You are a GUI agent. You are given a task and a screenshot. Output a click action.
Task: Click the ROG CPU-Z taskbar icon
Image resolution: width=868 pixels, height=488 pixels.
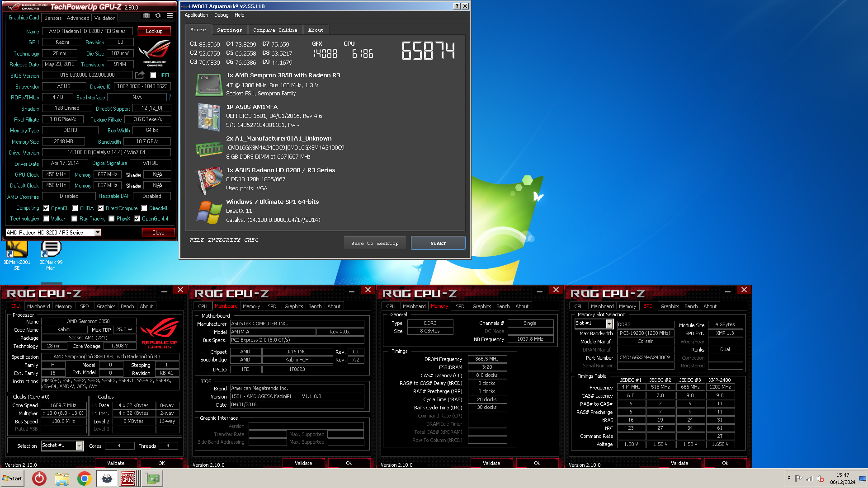point(128,479)
